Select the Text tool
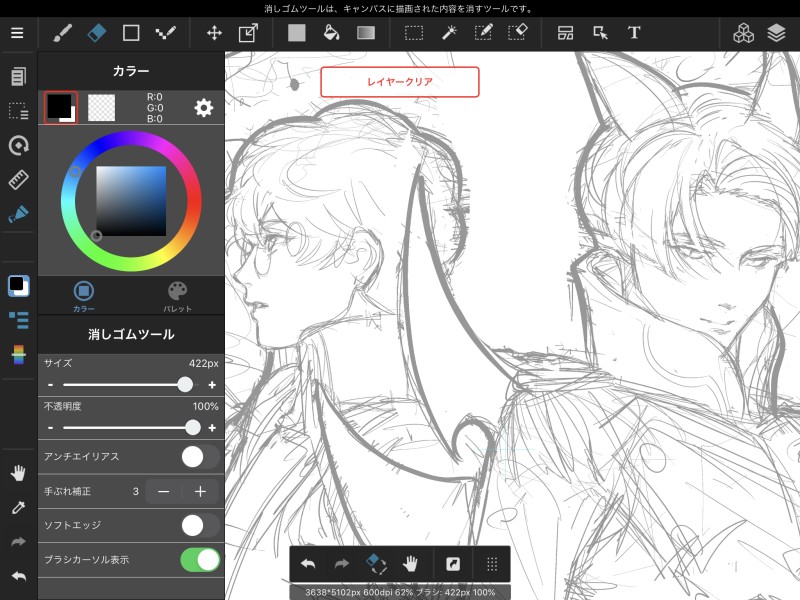 (634, 33)
